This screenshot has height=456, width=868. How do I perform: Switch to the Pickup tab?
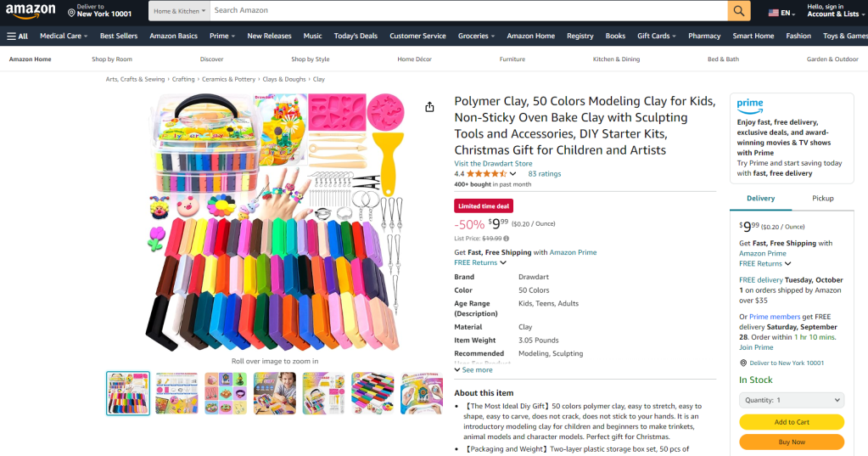point(822,198)
